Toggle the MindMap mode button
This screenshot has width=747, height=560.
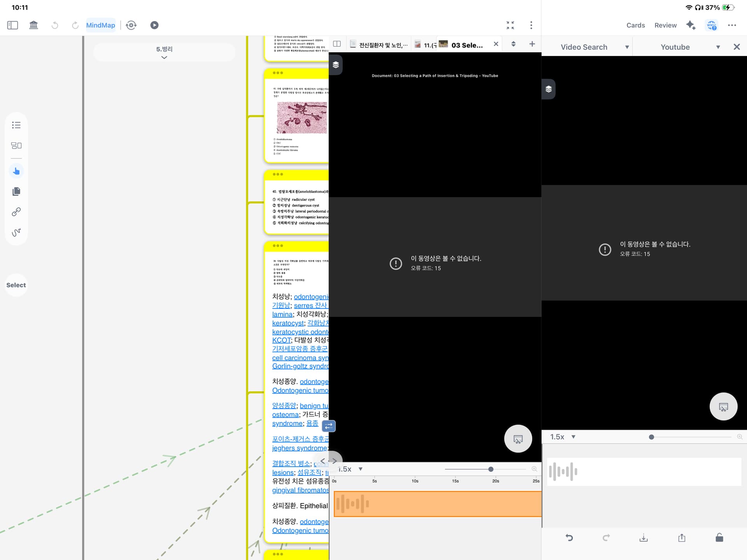click(x=100, y=25)
